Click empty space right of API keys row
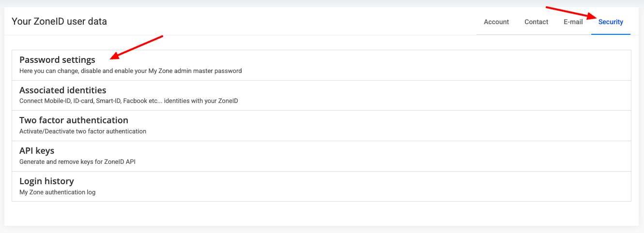Screen dimensions: 644x233 point(387,156)
